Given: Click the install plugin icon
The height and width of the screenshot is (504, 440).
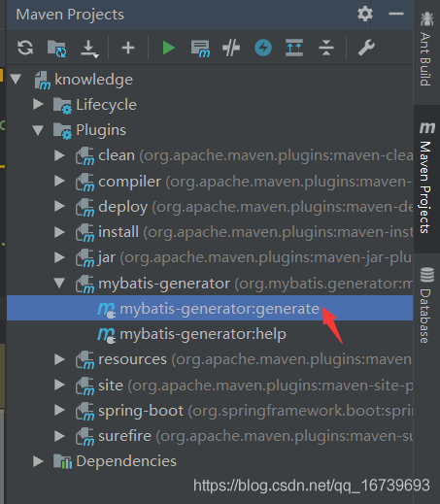Looking at the screenshot, I should [x=85, y=233].
